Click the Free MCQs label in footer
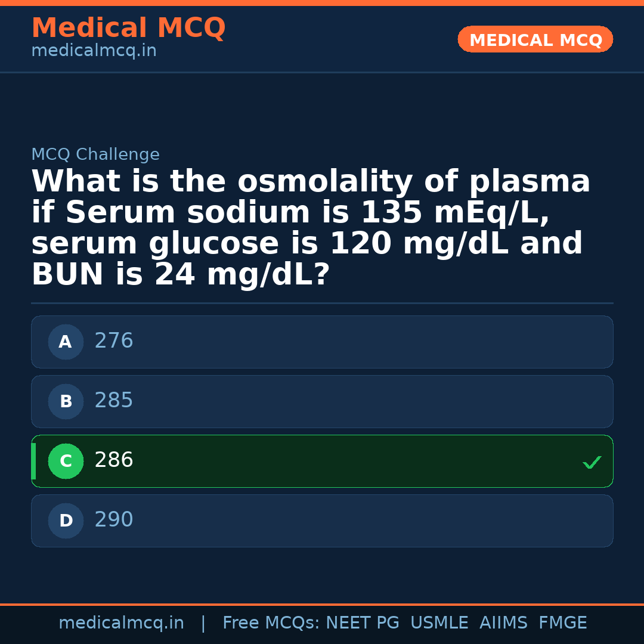Image resolution: width=644 pixels, height=644 pixels. (271, 623)
